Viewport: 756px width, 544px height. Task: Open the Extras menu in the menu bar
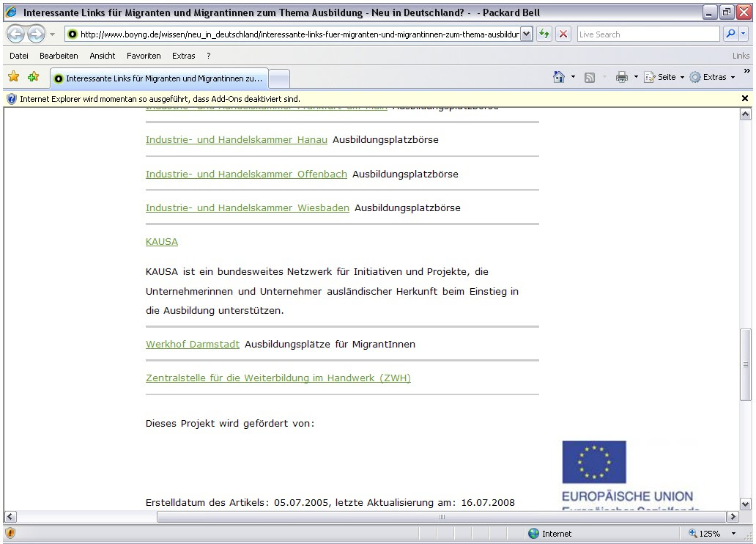pos(184,56)
